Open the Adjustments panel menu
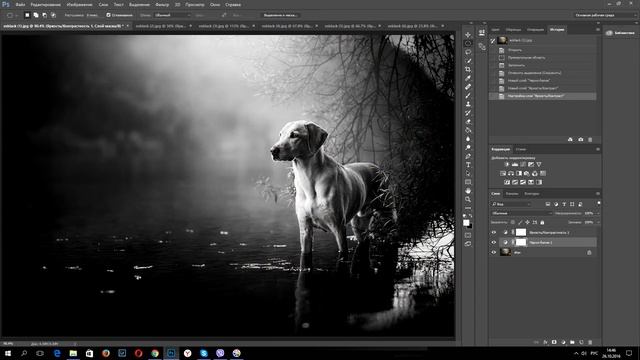 [598, 149]
